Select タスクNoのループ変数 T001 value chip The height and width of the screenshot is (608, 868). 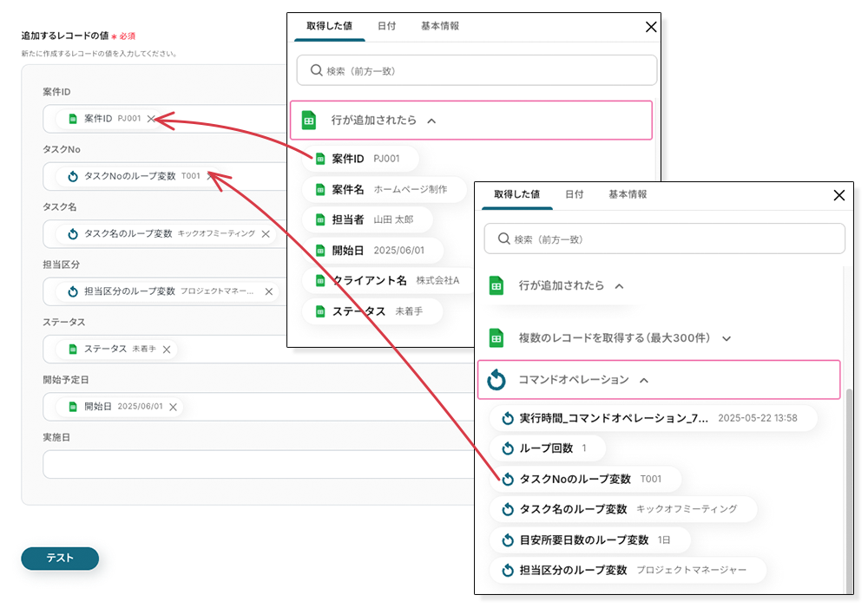click(586, 480)
